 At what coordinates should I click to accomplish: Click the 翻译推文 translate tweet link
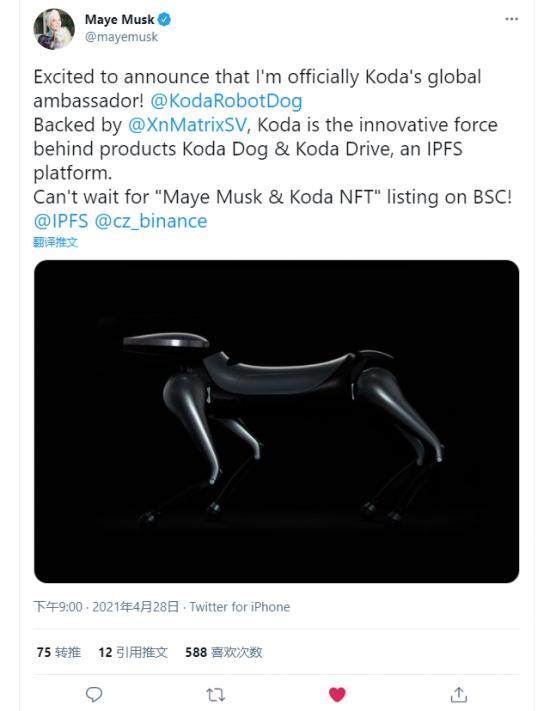(x=56, y=242)
